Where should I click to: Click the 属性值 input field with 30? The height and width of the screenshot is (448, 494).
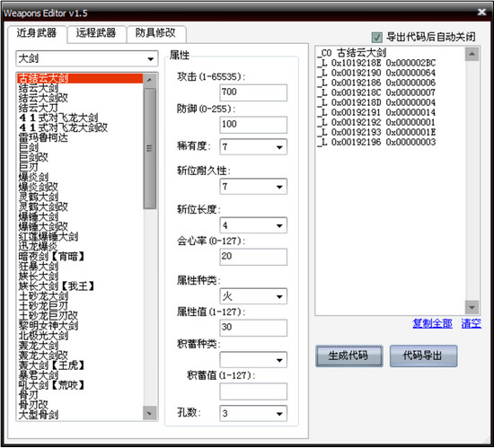click(253, 328)
